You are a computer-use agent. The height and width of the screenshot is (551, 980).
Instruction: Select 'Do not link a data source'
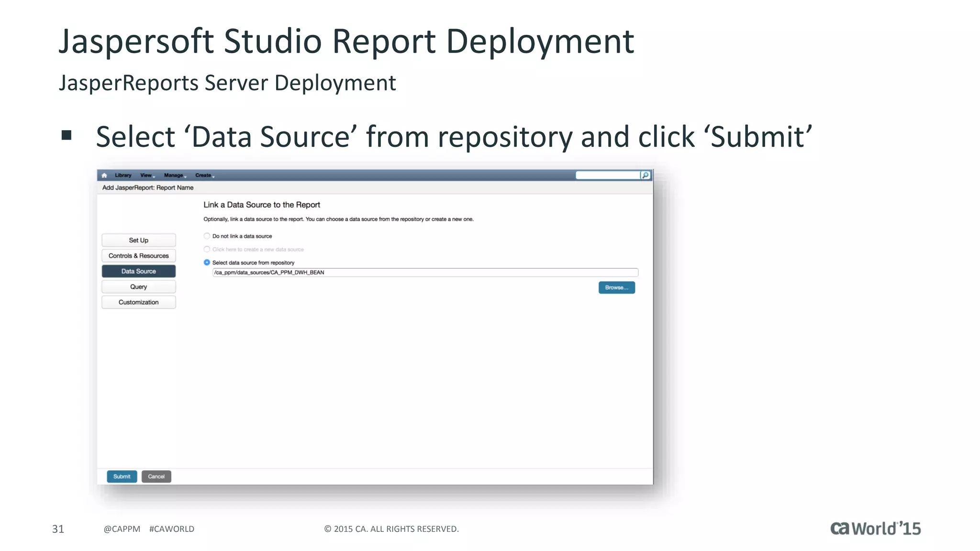(207, 236)
